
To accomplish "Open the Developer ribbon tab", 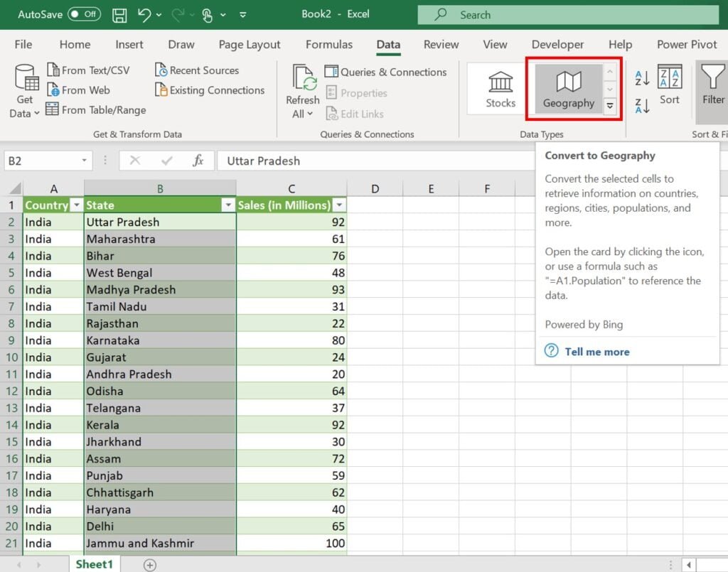I will tap(557, 44).
